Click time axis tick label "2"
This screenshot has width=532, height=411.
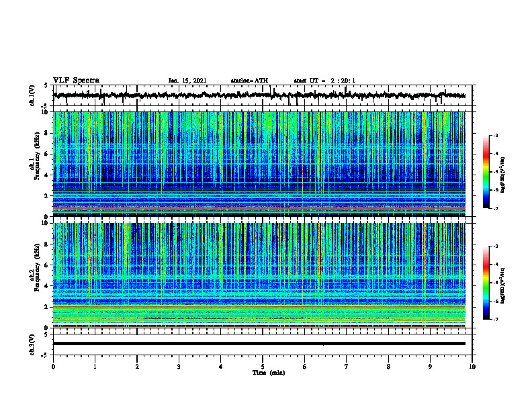click(x=137, y=367)
